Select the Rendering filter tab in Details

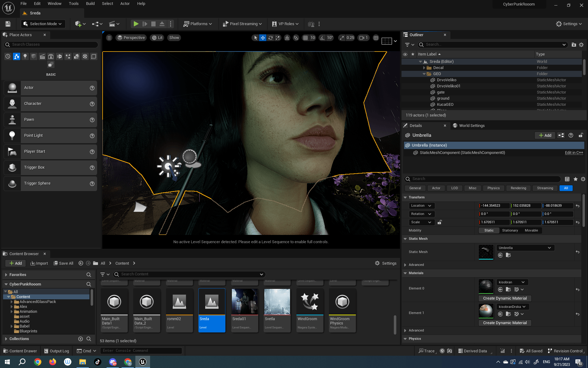[518, 188]
